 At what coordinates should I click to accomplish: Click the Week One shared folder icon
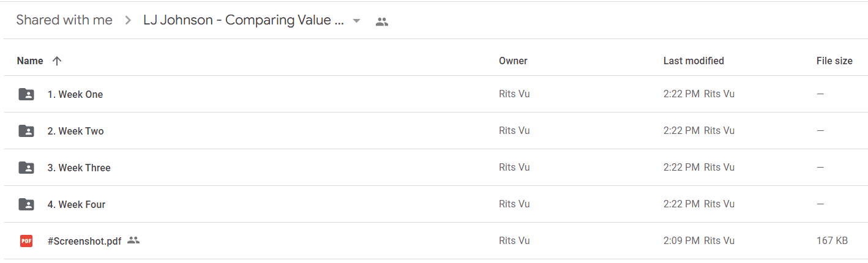coord(26,94)
